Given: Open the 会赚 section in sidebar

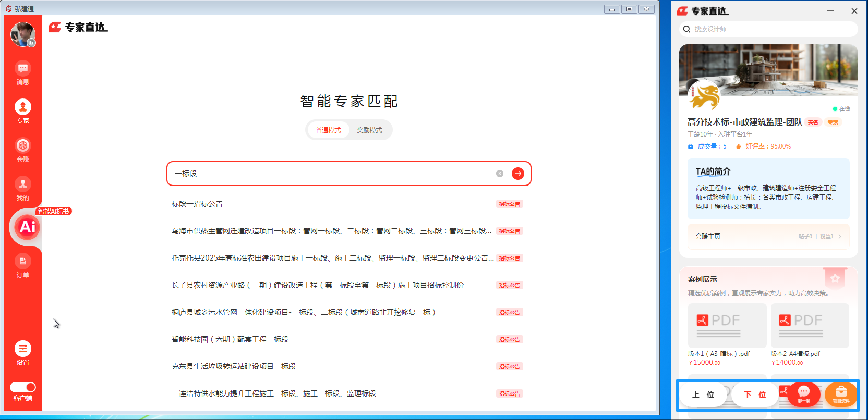Looking at the screenshot, I should click(23, 150).
